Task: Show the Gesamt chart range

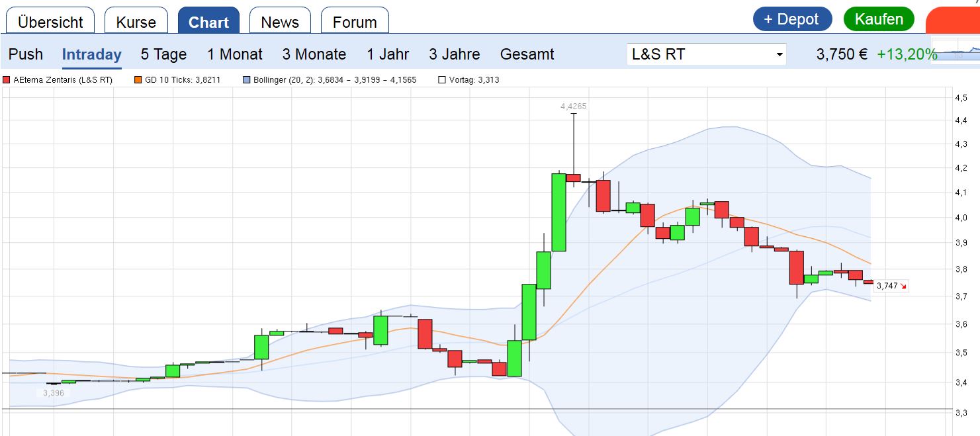Action: [x=527, y=54]
